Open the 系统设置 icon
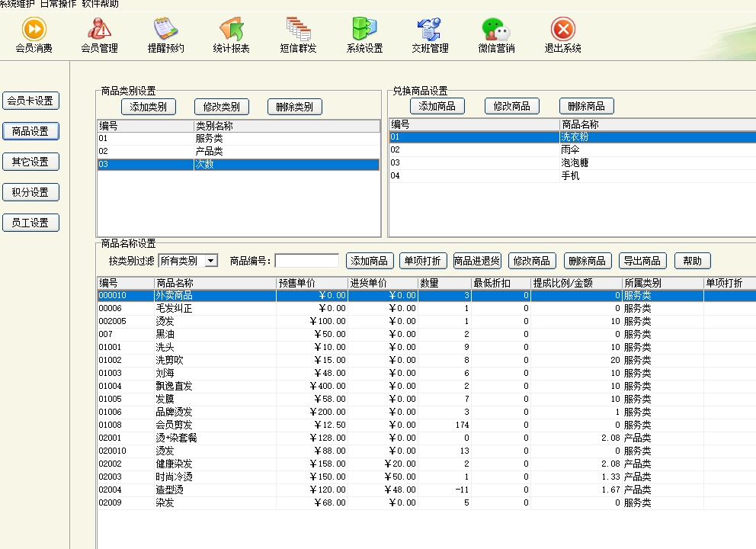This screenshot has height=549, width=756. pos(364,30)
